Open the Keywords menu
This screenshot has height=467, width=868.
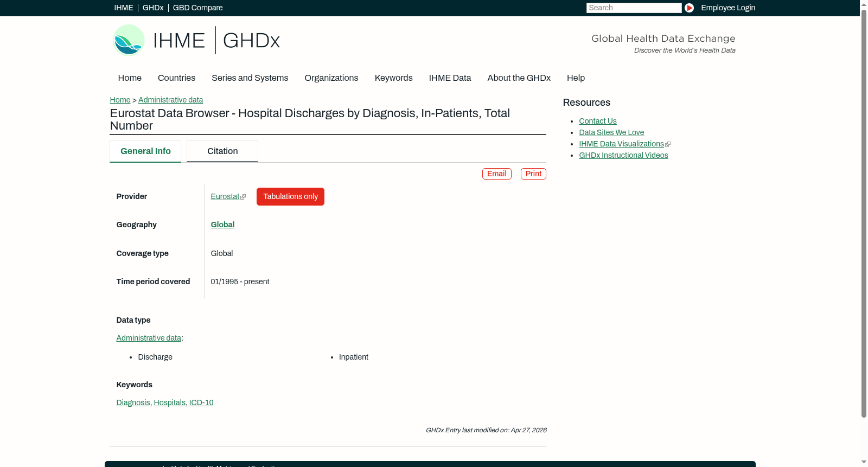click(393, 78)
